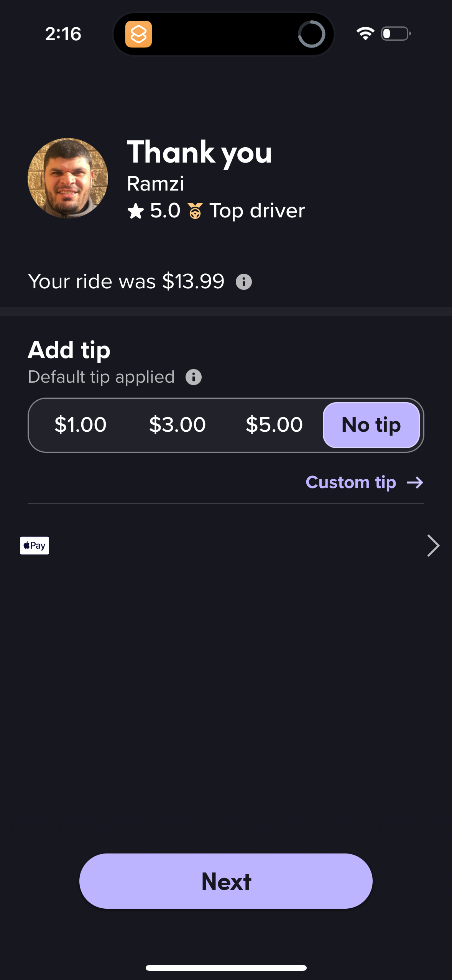Click the Top driver medal icon
The image size is (452, 980).
pyautogui.click(x=196, y=210)
